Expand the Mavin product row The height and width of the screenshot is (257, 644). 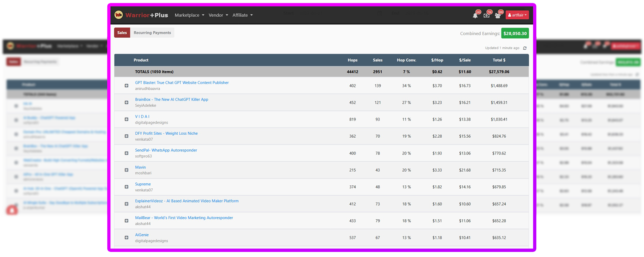pos(127,170)
